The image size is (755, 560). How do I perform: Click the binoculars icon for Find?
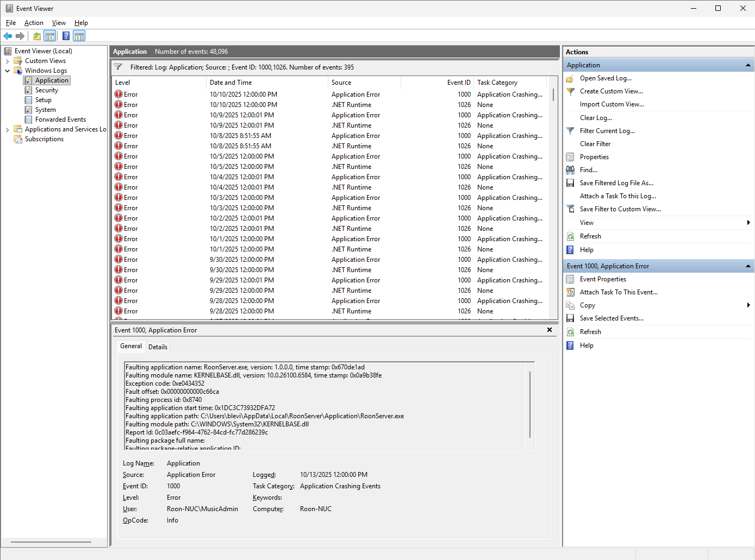tap(570, 170)
